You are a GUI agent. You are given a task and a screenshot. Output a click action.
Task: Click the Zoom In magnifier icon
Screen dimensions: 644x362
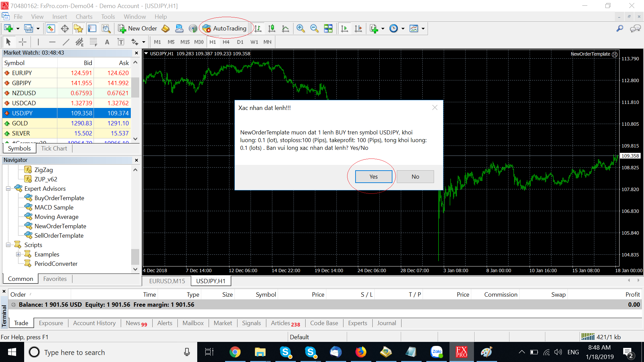click(301, 28)
